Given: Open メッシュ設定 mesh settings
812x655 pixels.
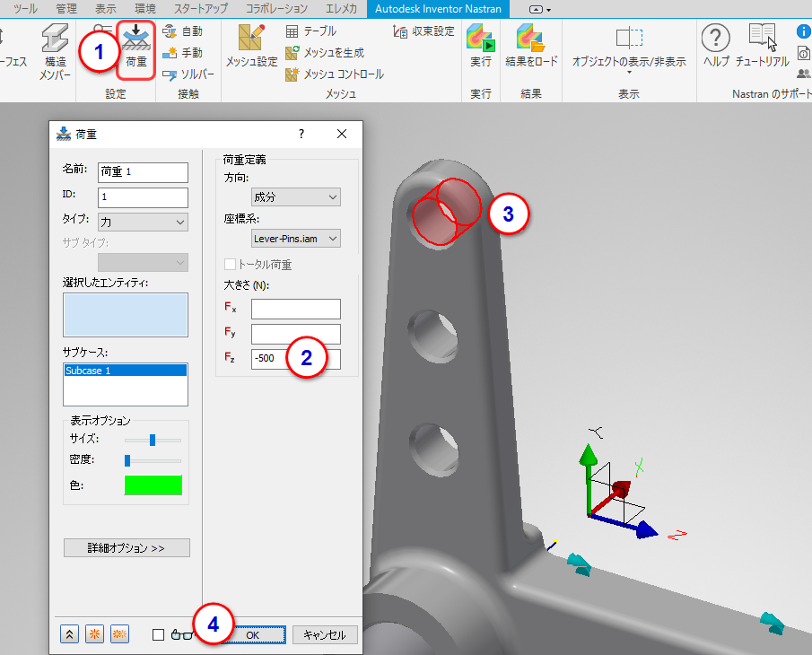Looking at the screenshot, I should pos(252,47).
